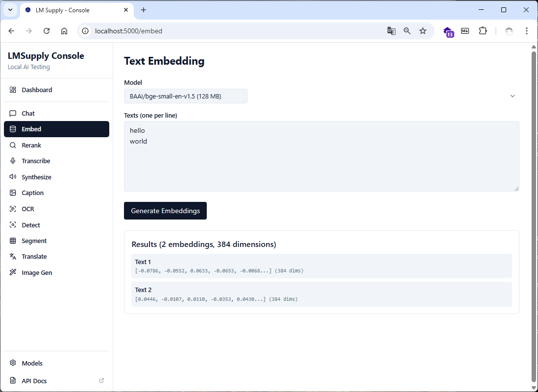Click the Generate Embeddings button
Image resolution: width=538 pixels, height=392 pixels.
click(x=166, y=211)
